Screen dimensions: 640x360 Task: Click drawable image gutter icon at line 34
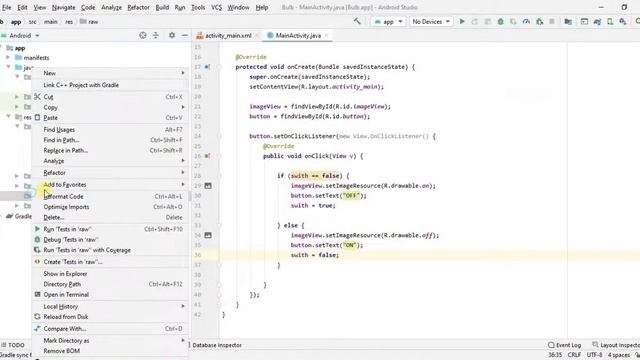point(208,235)
